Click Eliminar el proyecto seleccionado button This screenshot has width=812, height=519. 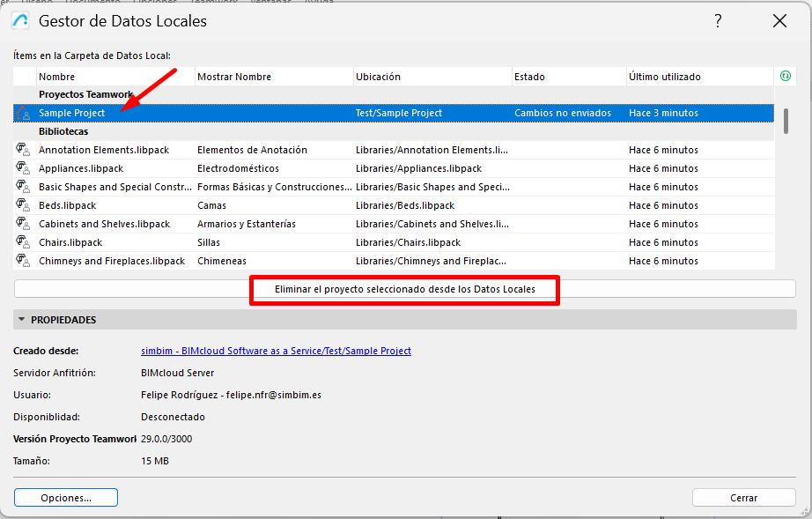405,289
